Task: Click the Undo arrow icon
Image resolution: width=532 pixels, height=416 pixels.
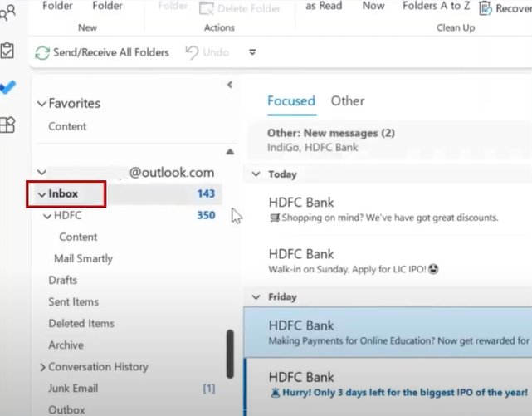Action: click(192, 52)
